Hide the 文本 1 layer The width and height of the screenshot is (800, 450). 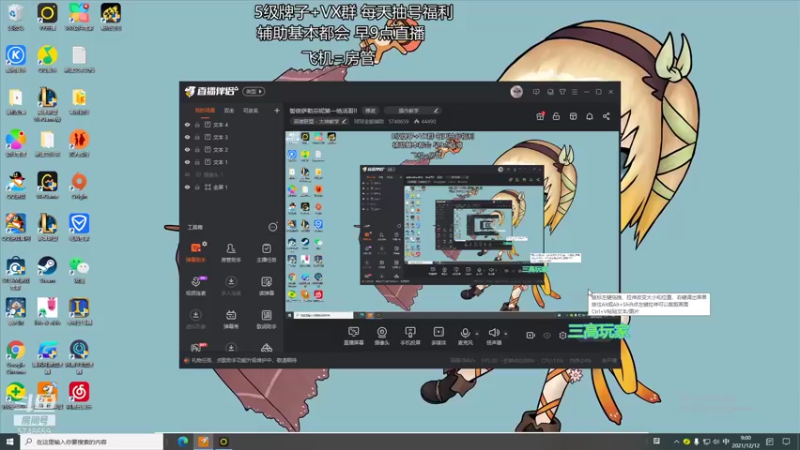click(x=187, y=162)
